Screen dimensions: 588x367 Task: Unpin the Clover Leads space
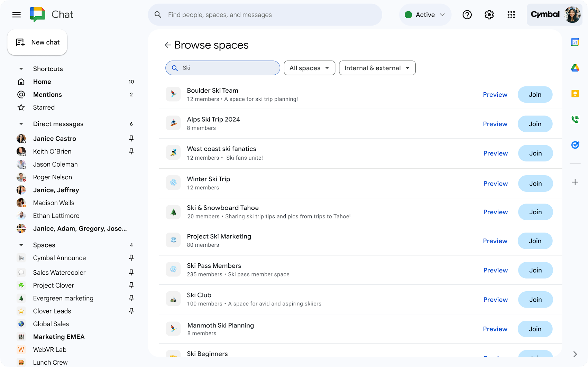[131, 311]
